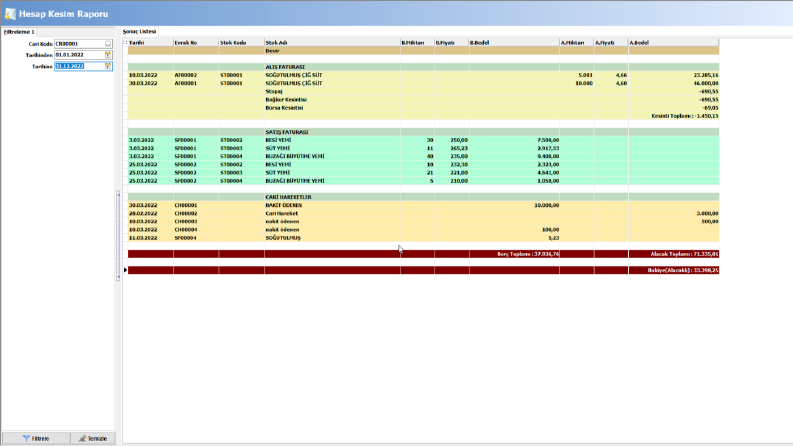Screen dimensions: 793x446
Task: Select the ALIŞ FATURASI group row
Action: [x=423, y=67]
